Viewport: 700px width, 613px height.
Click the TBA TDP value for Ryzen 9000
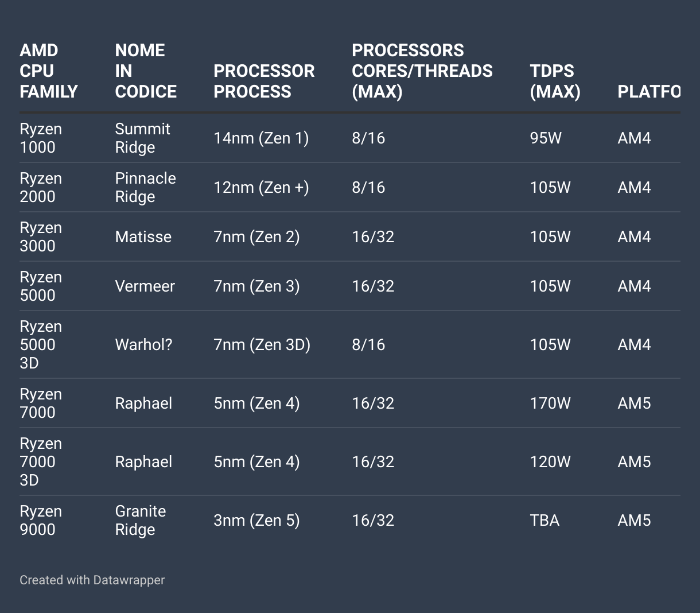coord(544,520)
